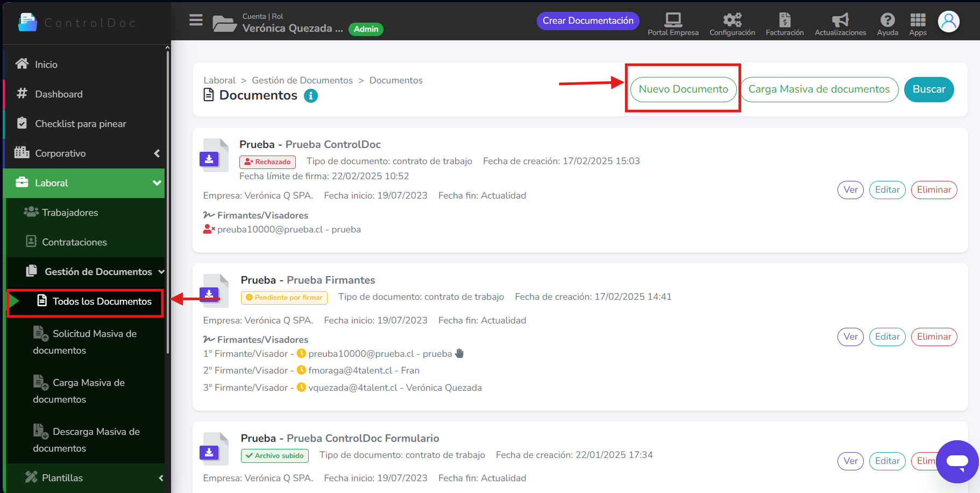Open the account folder icon
The image size is (980, 493).
[x=224, y=24]
